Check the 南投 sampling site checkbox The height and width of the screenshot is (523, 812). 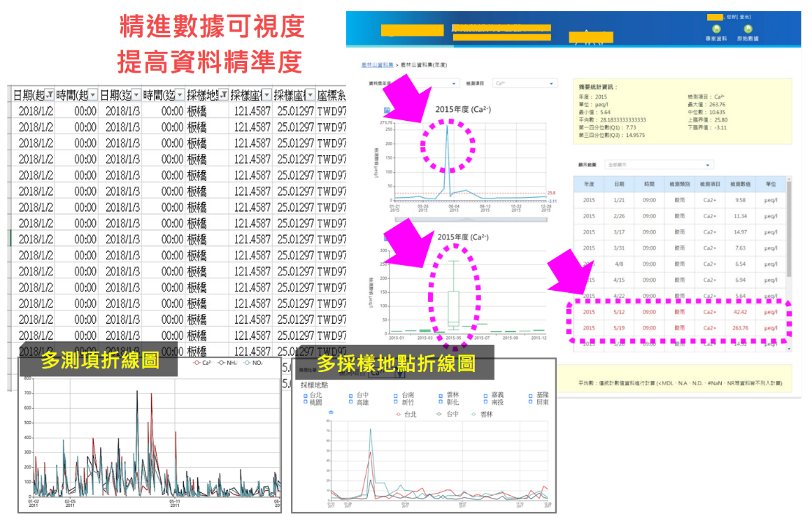[485, 402]
